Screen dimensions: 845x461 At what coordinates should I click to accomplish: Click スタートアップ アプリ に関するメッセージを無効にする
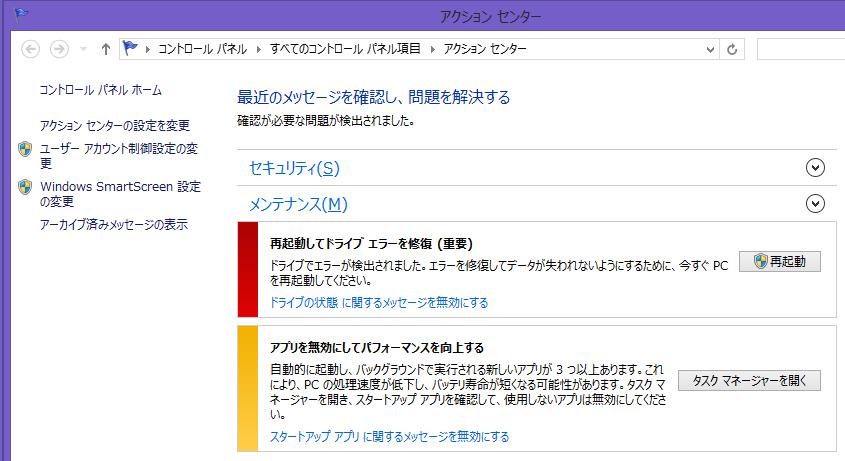pos(389,436)
